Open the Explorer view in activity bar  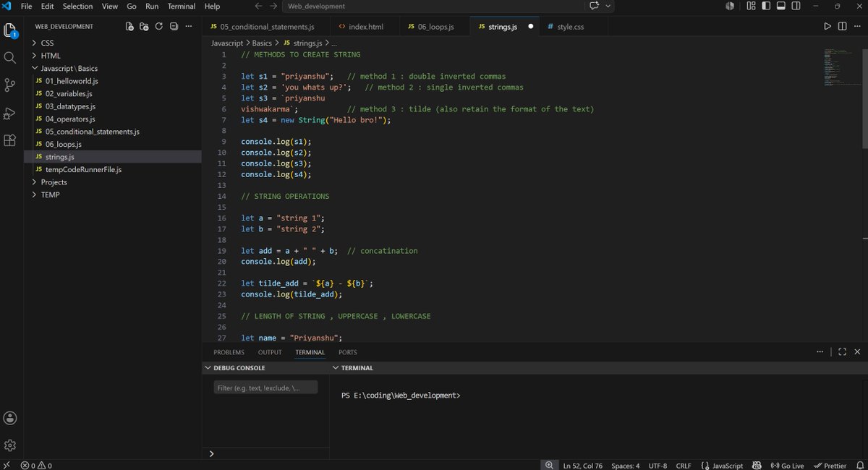coord(10,30)
